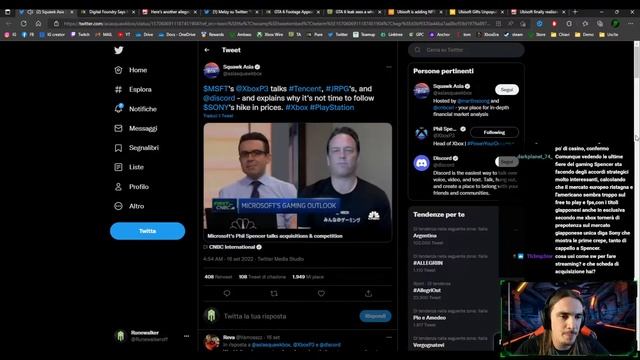The height and width of the screenshot is (360, 640).
Task: Open the #Xbox hashtag link
Action: tap(297, 107)
